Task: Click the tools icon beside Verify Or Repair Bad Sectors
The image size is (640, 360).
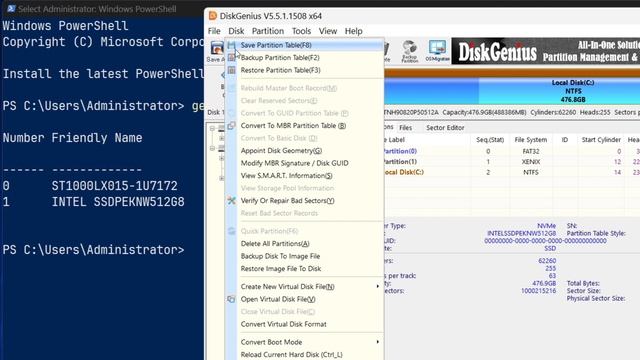Action: click(x=231, y=200)
